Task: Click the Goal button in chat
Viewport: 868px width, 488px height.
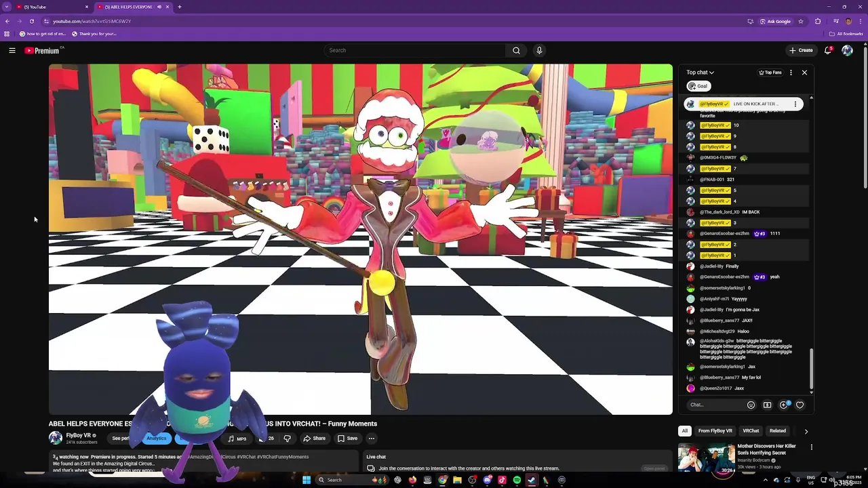Action: pos(698,86)
